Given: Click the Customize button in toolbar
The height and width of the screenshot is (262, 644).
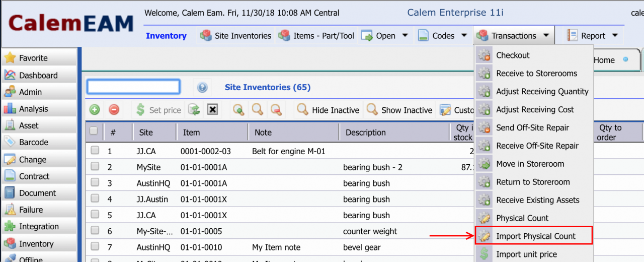Looking at the screenshot, I should point(457,110).
